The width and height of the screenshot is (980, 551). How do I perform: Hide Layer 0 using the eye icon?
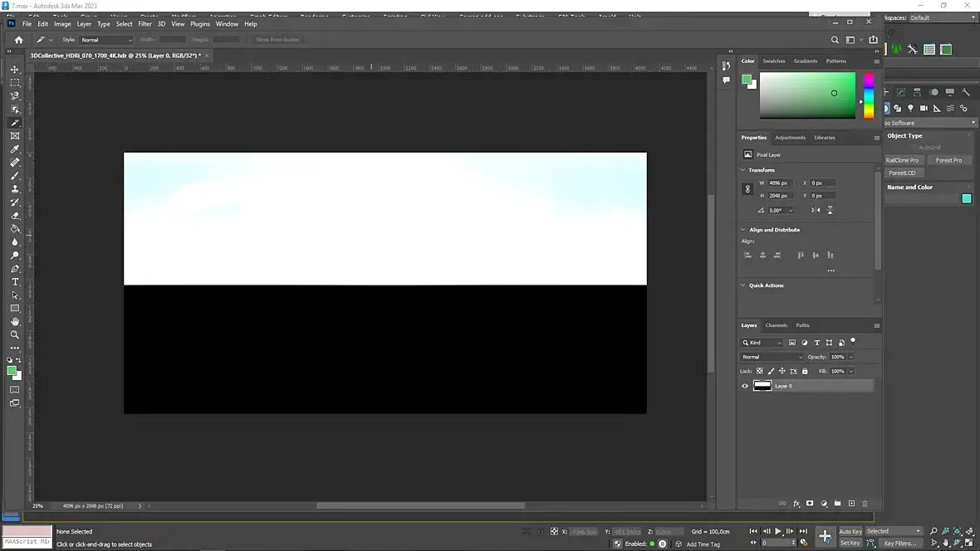pyautogui.click(x=745, y=386)
